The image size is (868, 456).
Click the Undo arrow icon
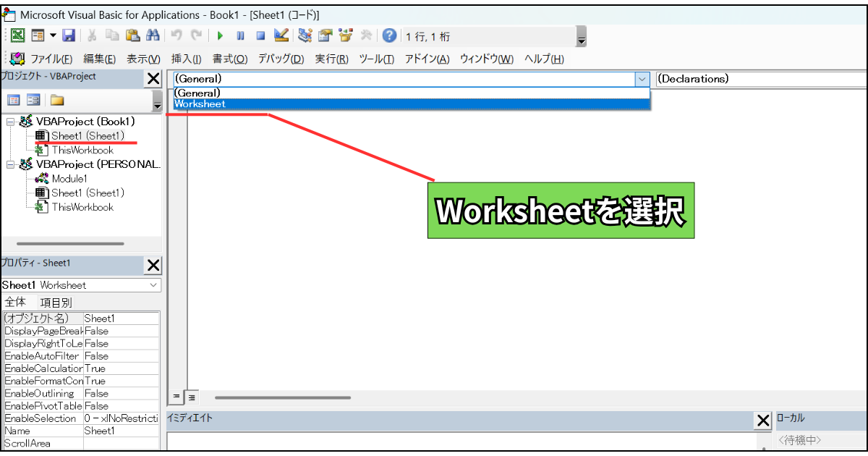tap(177, 35)
